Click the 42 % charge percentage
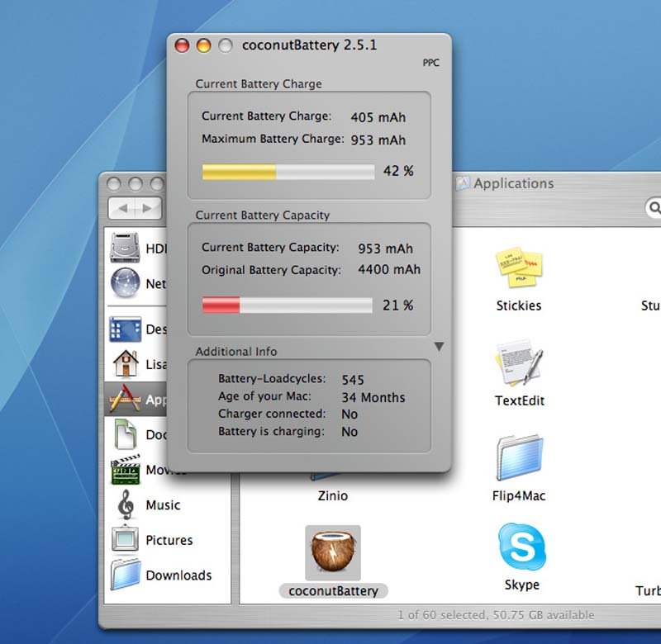 [x=398, y=171]
